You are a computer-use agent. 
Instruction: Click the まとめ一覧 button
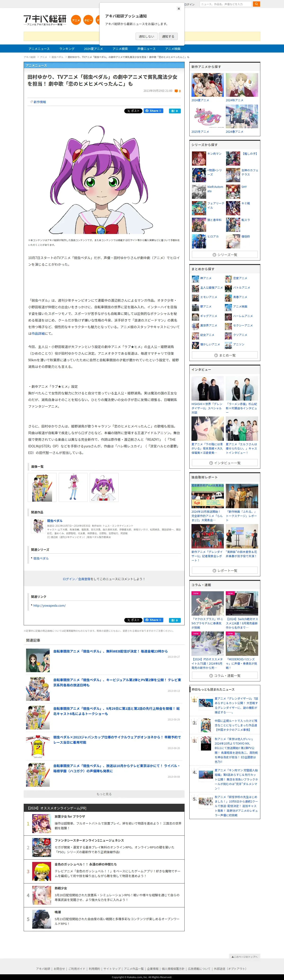(x=225, y=355)
